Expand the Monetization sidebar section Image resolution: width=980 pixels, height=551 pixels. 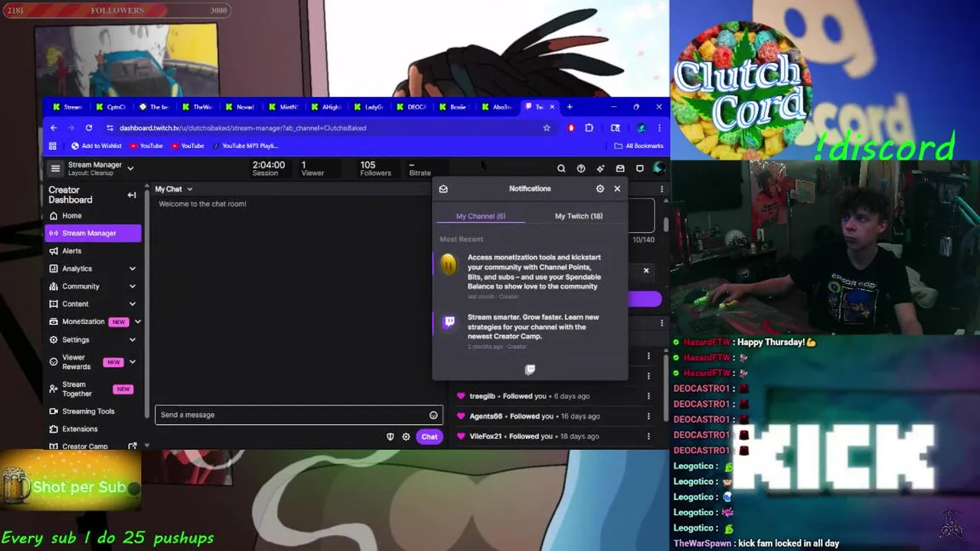[x=137, y=321]
